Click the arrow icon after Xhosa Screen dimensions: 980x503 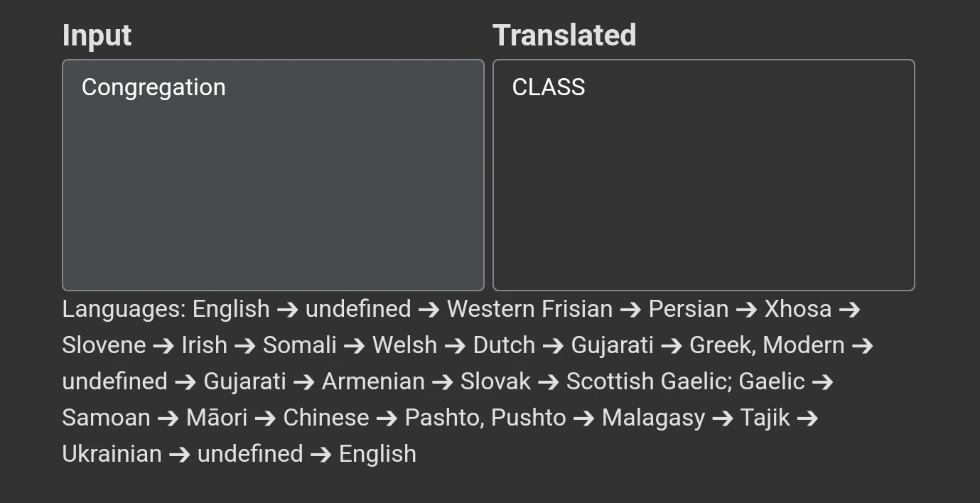pyautogui.click(x=850, y=309)
